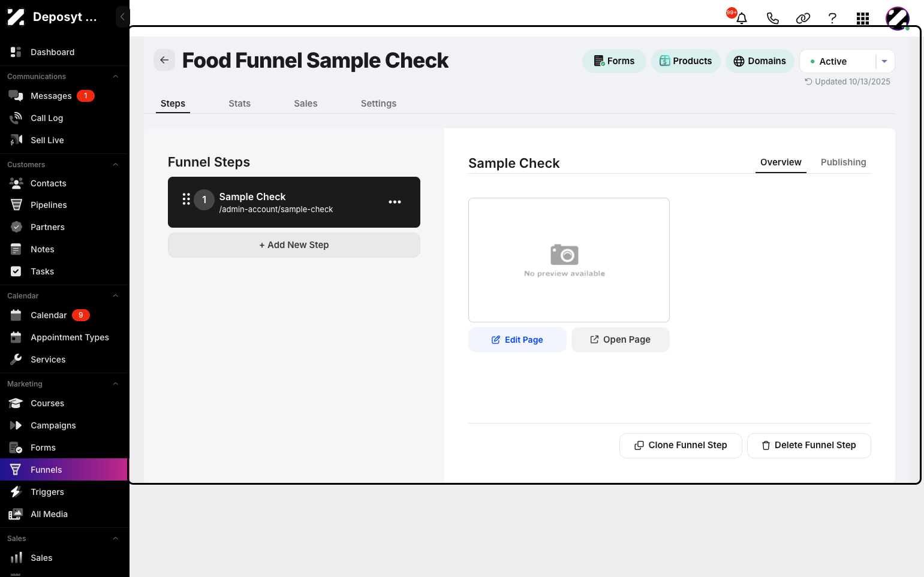Select the Overview tab
The image size is (924, 577).
click(x=781, y=162)
